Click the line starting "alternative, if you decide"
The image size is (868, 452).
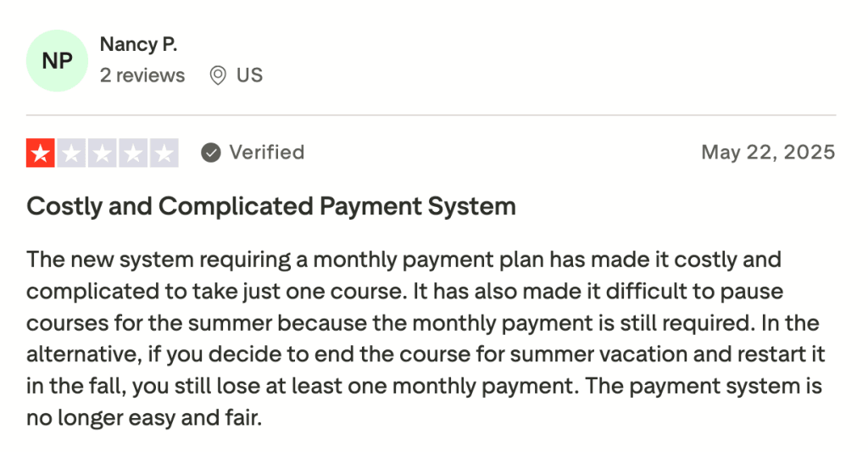[426, 354]
